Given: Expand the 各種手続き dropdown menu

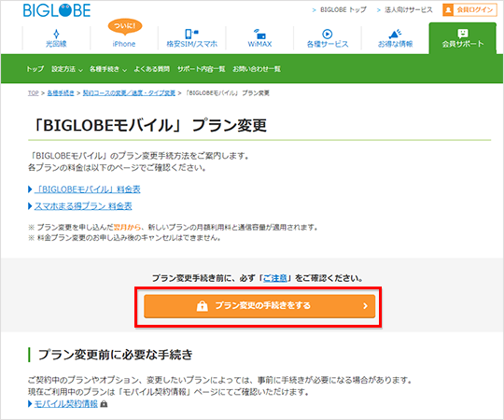Looking at the screenshot, I should pyautogui.click(x=108, y=69).
